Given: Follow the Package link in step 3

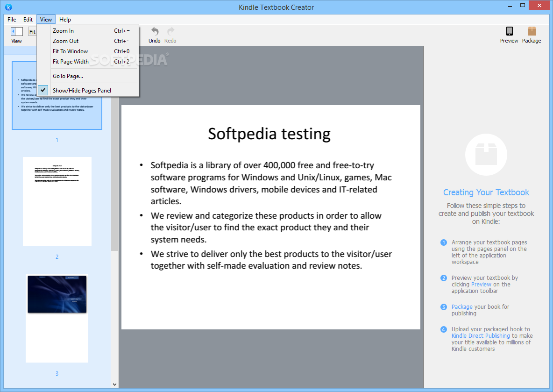Looking at the screenshot, I should pyautogui.click(x=461, y=306).
